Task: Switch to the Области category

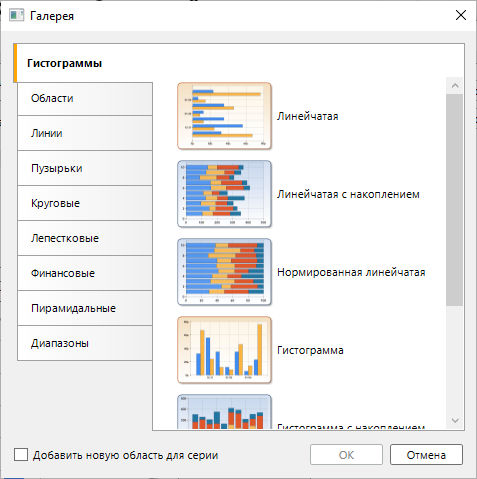Action: pos(85,99)
